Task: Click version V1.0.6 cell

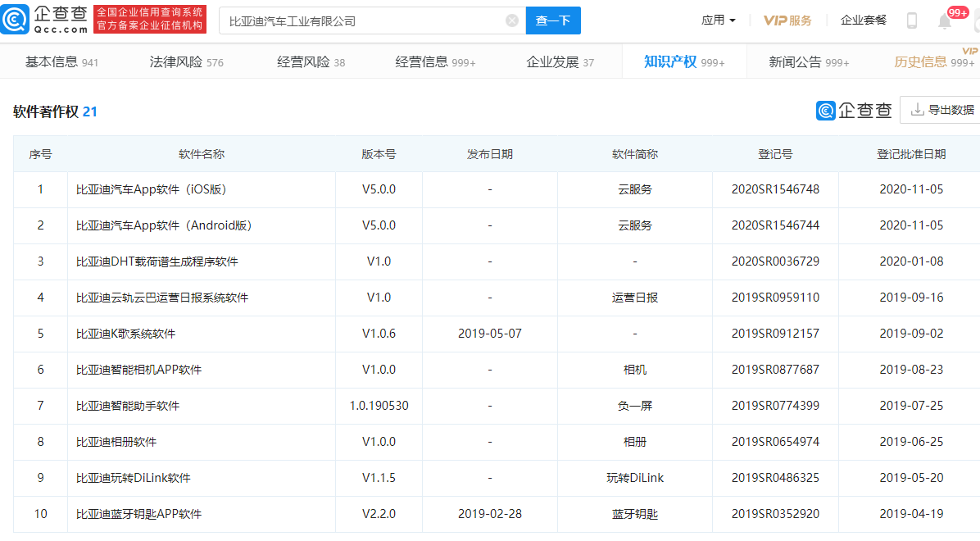Action: click(x=379, y=334)
